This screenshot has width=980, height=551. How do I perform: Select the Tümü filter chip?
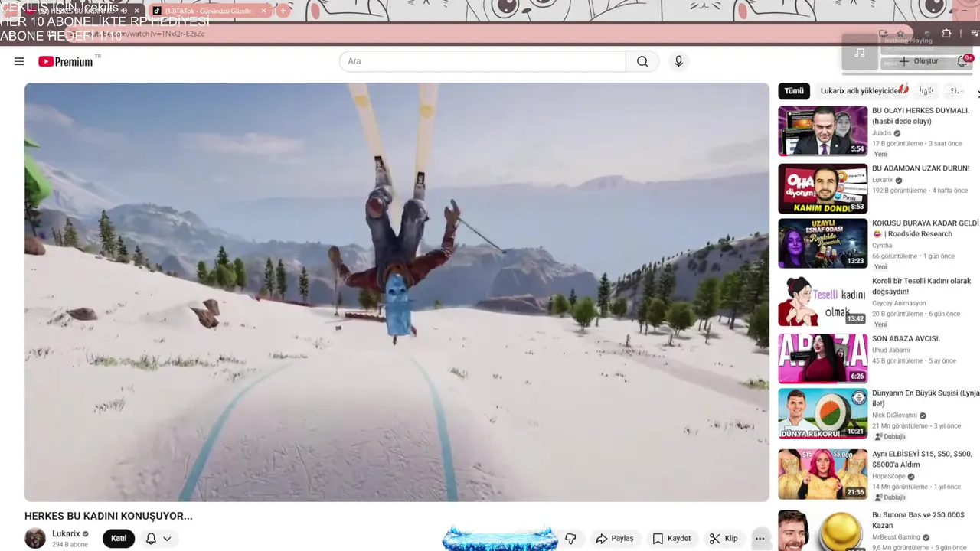[794, 90]
